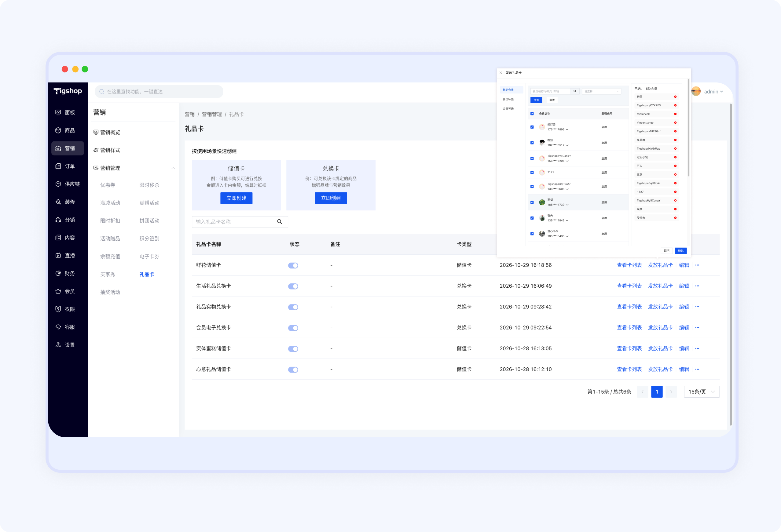Click the 商品 cube icon in sidebar
Screen dimensions: 781x532
[x=58, y=130]
